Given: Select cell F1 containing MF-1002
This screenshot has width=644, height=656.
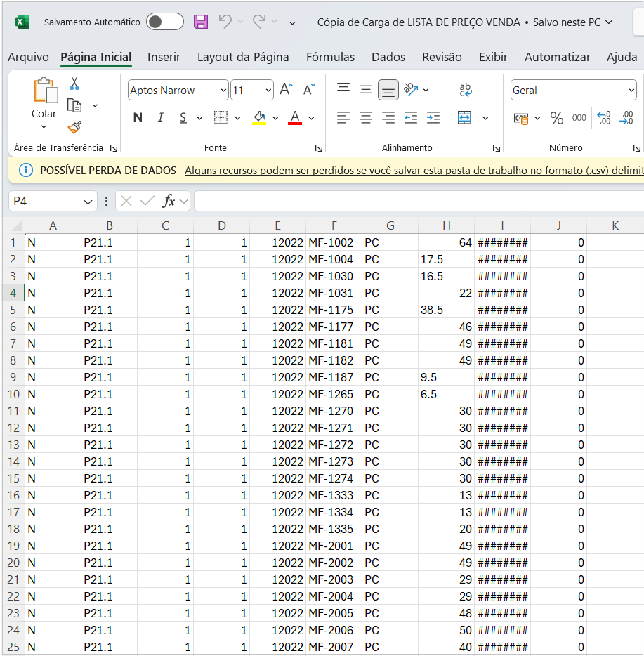Looking at the screenshot, I should 334,242.
